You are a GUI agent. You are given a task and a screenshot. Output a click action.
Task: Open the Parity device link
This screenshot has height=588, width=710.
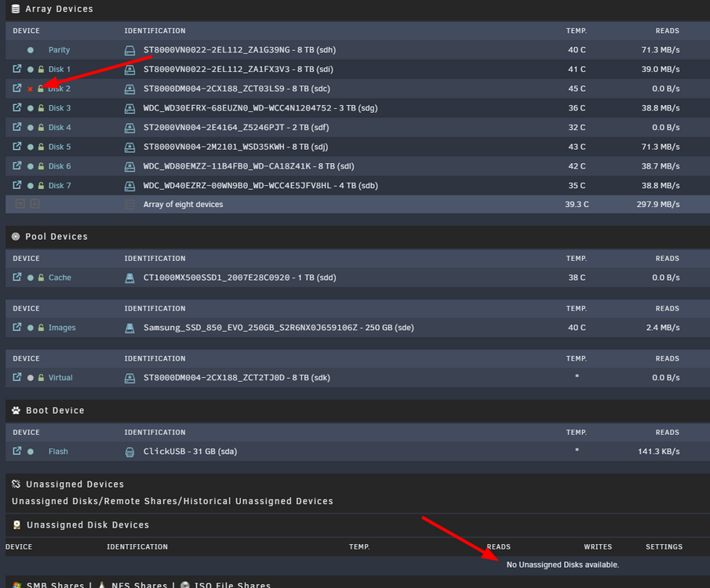pos(60,50)
